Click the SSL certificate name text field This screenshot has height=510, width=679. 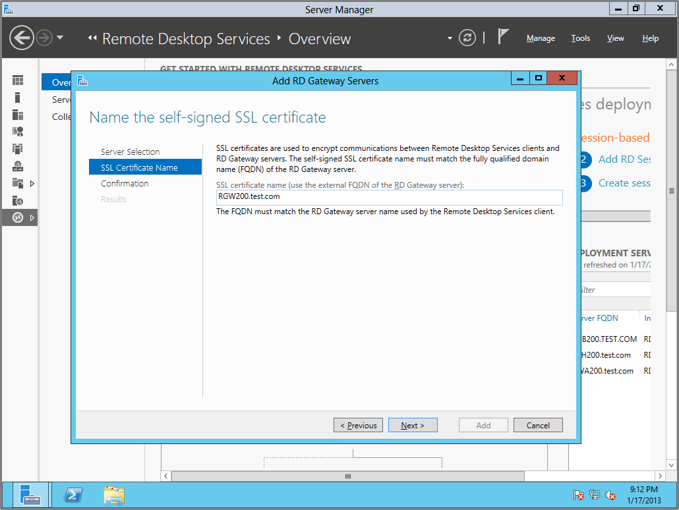(389, 197)
